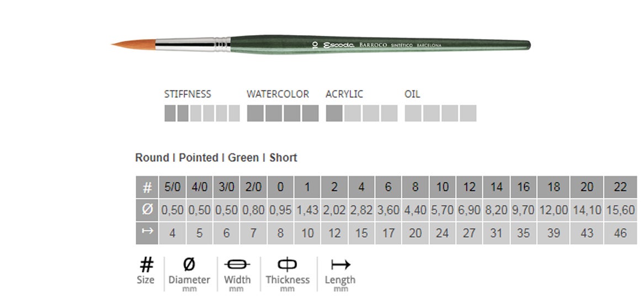Click the hash Size symbol in the legend
This screenshot has width=644, height=308.
click(146, 265)
